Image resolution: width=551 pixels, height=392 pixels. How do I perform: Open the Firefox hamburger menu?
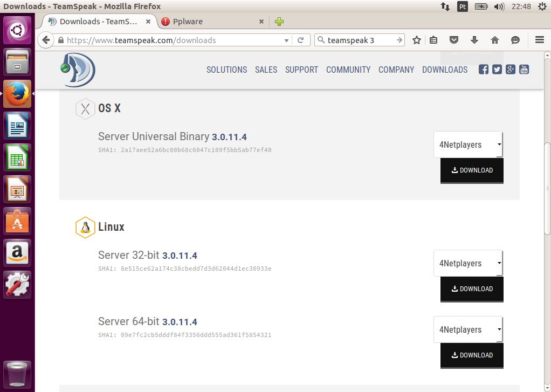pyautogui.click(x=539, y=40)
